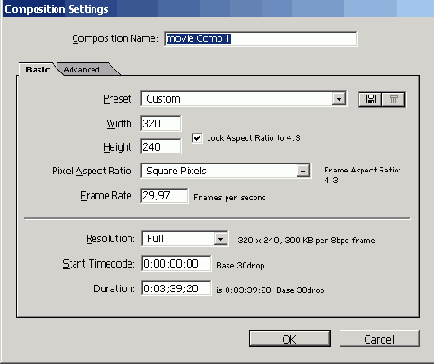Open the Preset dropdown arrow
434x364 pixels.
coord(339,99)
